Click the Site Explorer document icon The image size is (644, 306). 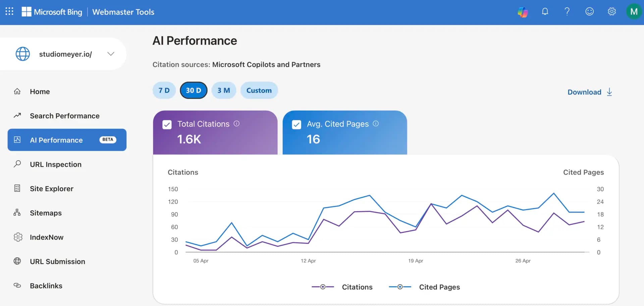pos(17,188)
